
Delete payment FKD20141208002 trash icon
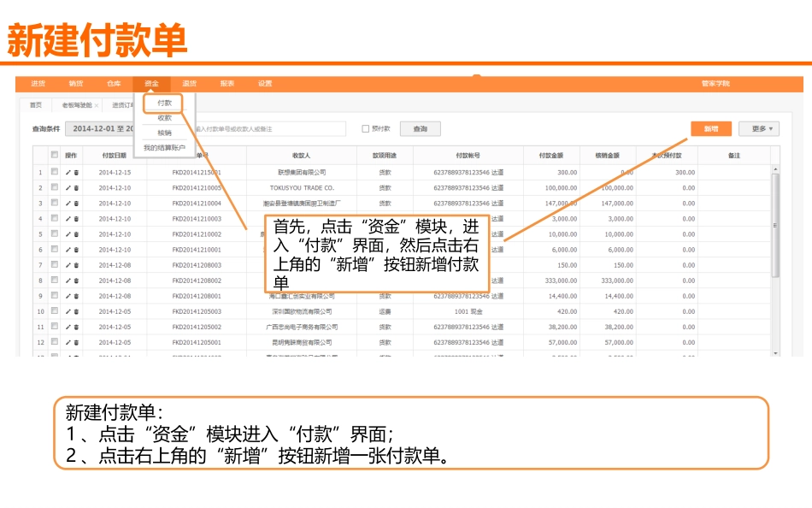coord(76,281)
